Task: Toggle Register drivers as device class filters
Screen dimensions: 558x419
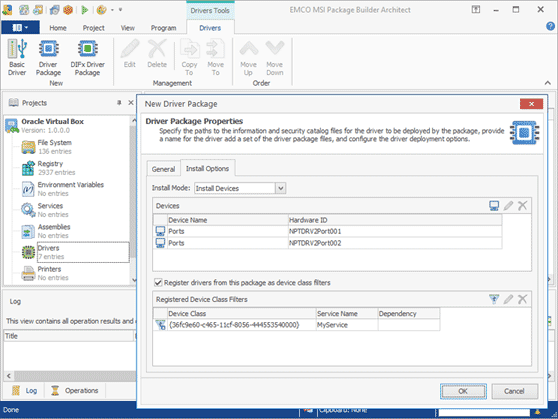Action: (158, 283)
